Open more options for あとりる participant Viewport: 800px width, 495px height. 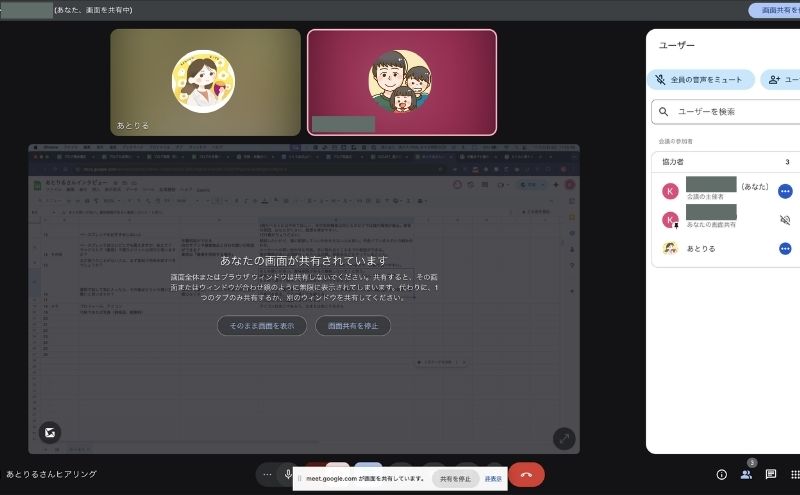click(x=785, y=249)
